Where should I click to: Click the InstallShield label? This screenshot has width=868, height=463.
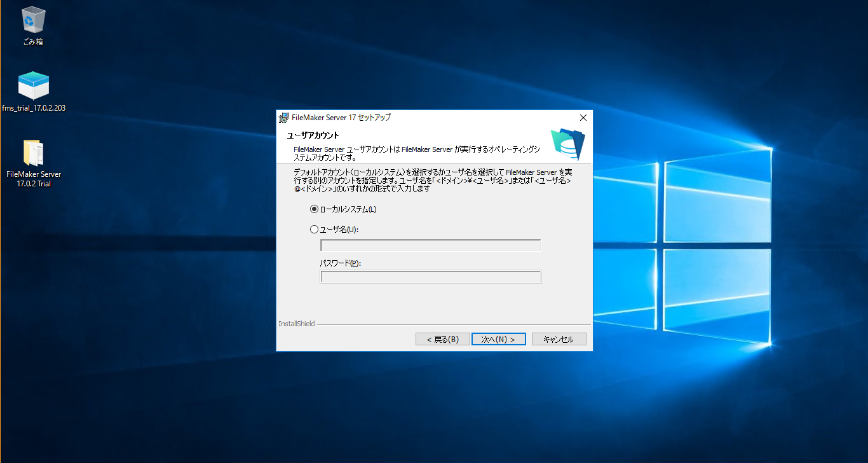tap(297, 323)
